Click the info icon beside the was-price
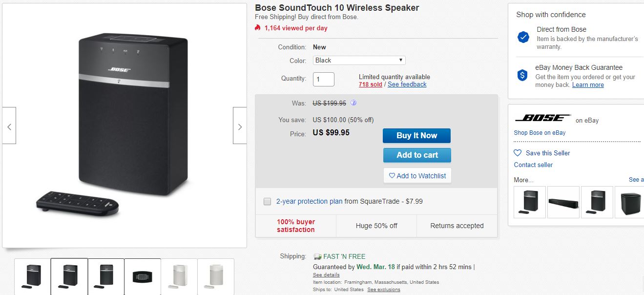 [353, 103]
